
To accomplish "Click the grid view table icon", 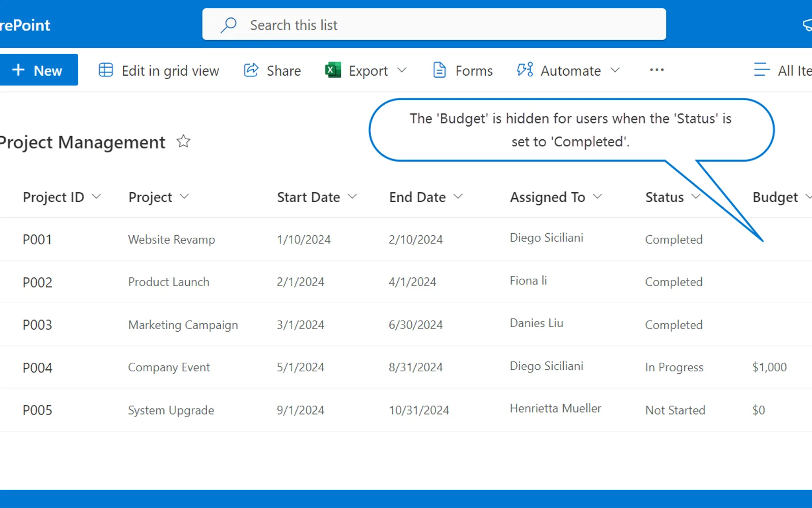I will point(106,70).
